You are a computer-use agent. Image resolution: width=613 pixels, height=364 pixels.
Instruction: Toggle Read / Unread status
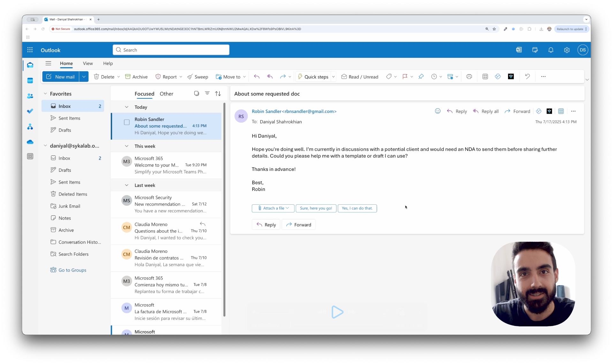pyautogui.click(x=360, y=77)
